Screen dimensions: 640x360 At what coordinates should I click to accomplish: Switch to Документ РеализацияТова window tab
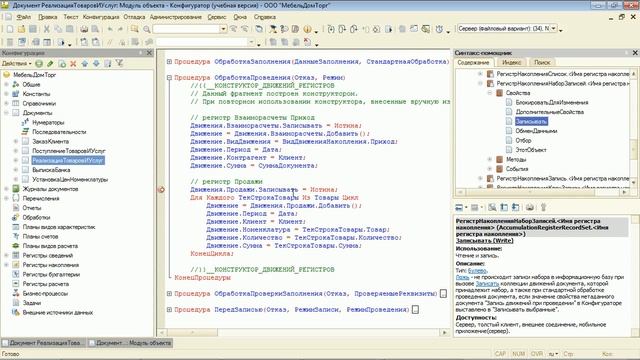point(44,343)
